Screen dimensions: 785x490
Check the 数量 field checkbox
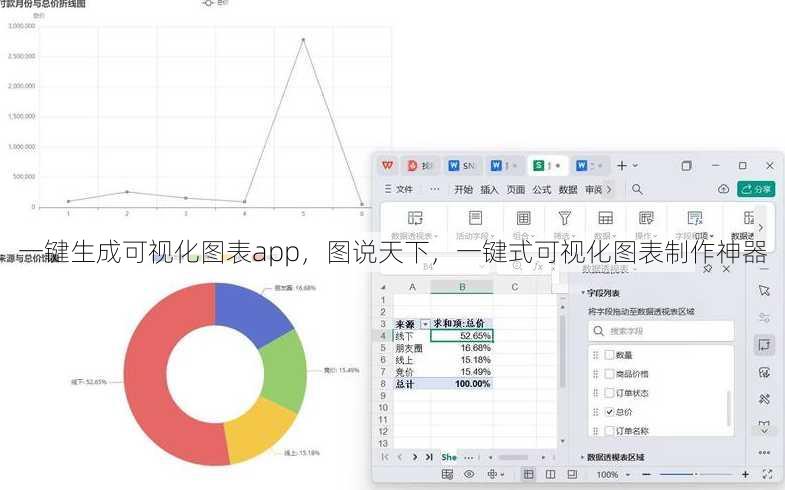(x=609, y=355)
